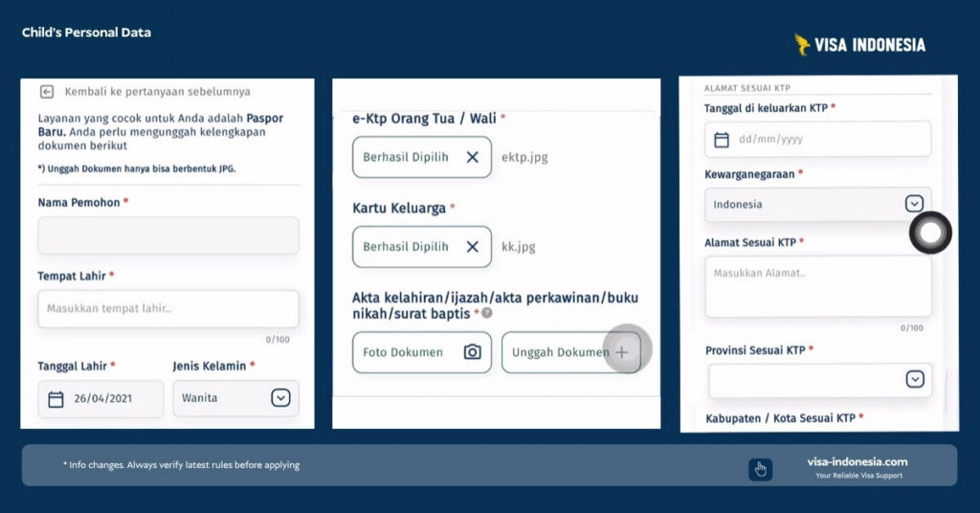Image resolution: width=980 pixels, height=513 pixels.
Task: Click the hand pointer icon in footer
Action: [761, 469]
